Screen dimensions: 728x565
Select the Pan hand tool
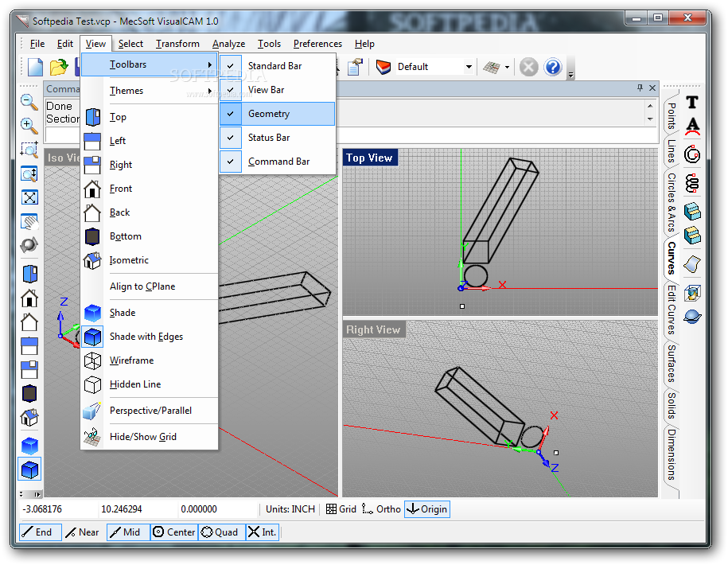pyautogui.click(x=29, y=221)
